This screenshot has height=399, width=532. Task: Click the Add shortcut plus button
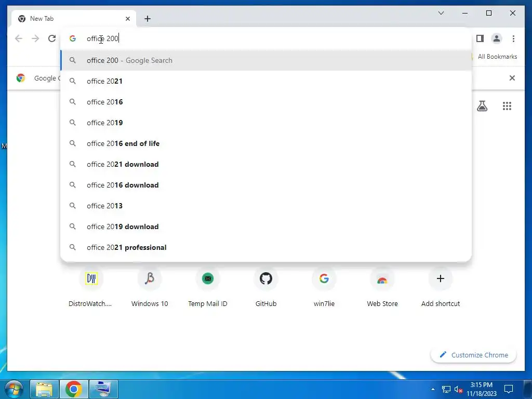click(x=441, y=278)
